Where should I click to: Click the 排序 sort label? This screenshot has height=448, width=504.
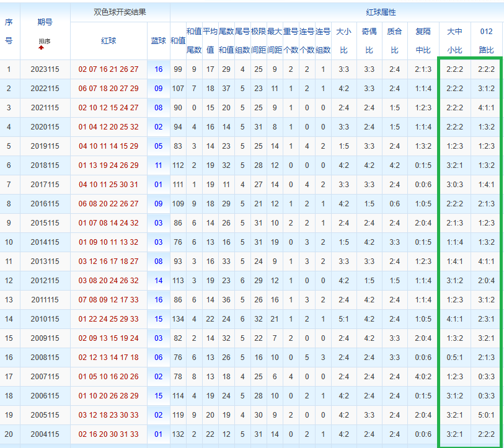(45, 41)
